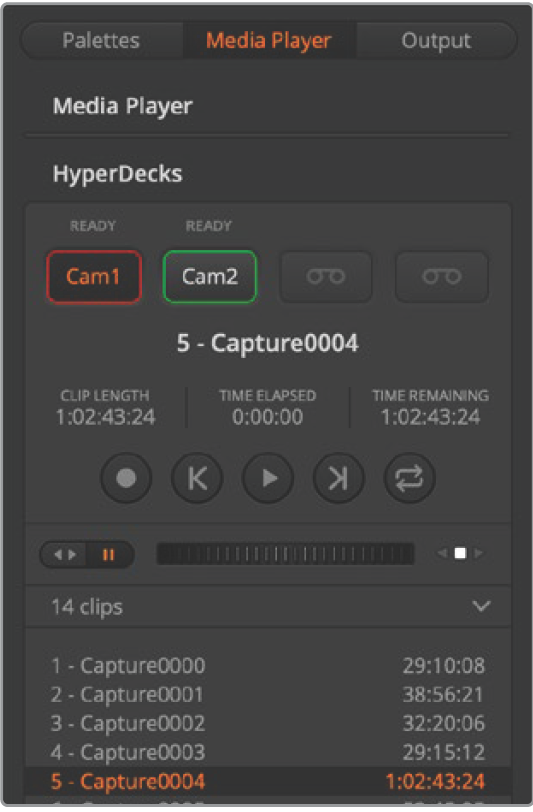This screenshot has height=812, width=533.
Task: Select the Cam1 HyperDeck button
Action: (x=94, y=277)
